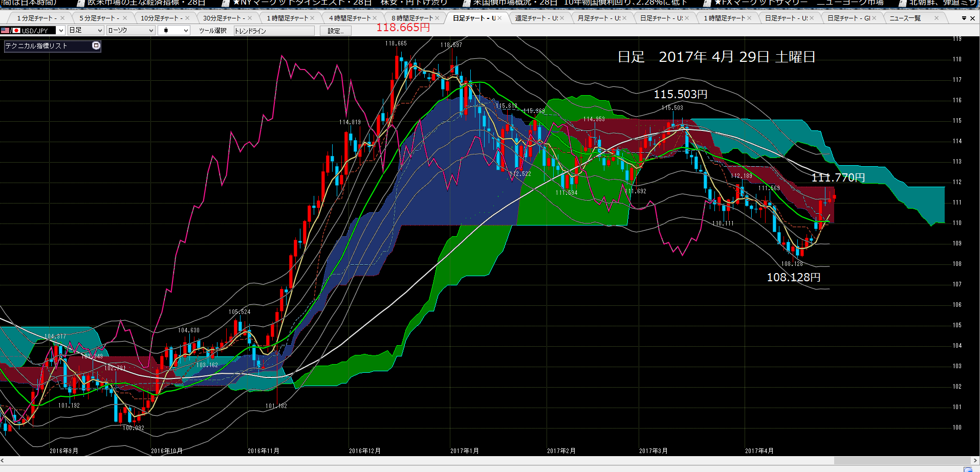This screenshot has height=472, width=980.
Task: Click the 115.503円 chart annotation
Action: pos(681,94)
